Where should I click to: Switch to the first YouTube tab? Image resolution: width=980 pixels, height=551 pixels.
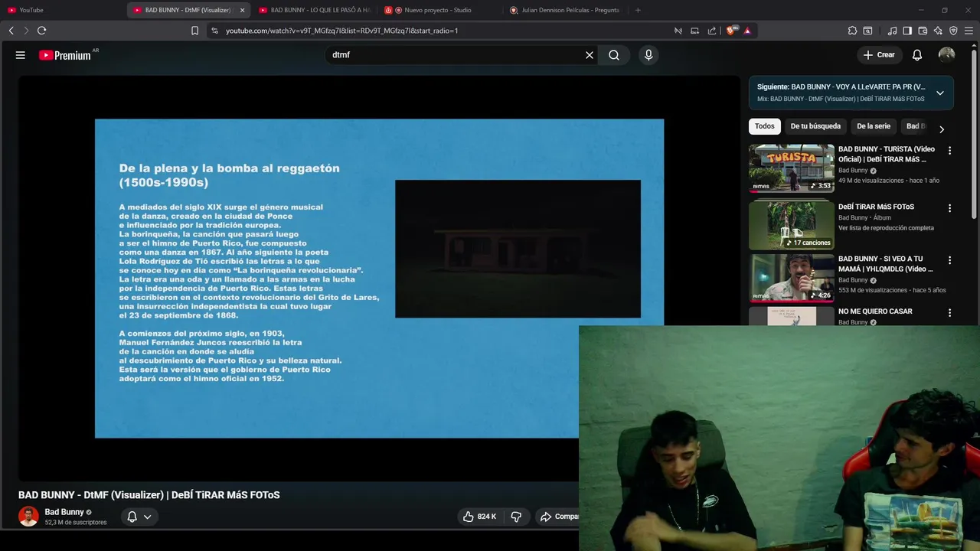coord(61,10)
